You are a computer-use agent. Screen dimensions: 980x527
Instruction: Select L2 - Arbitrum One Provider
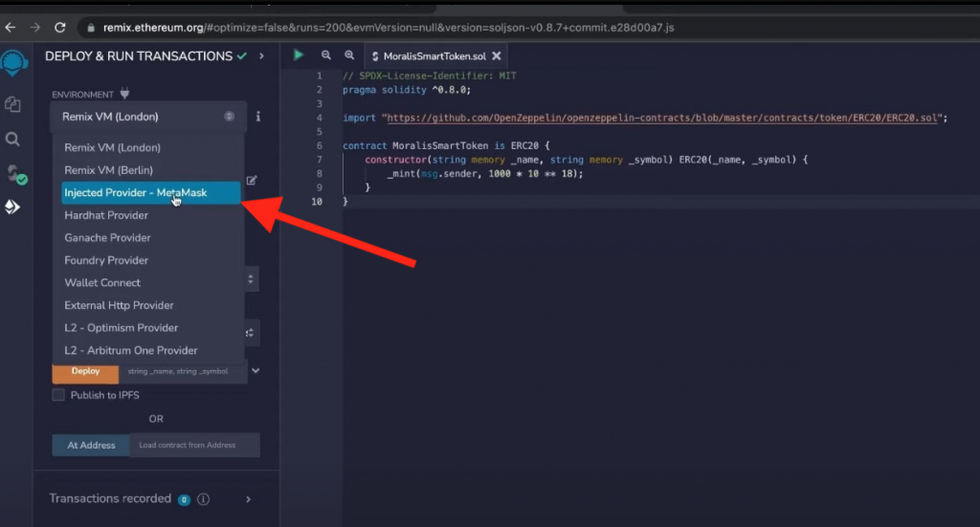click(150, 350)
